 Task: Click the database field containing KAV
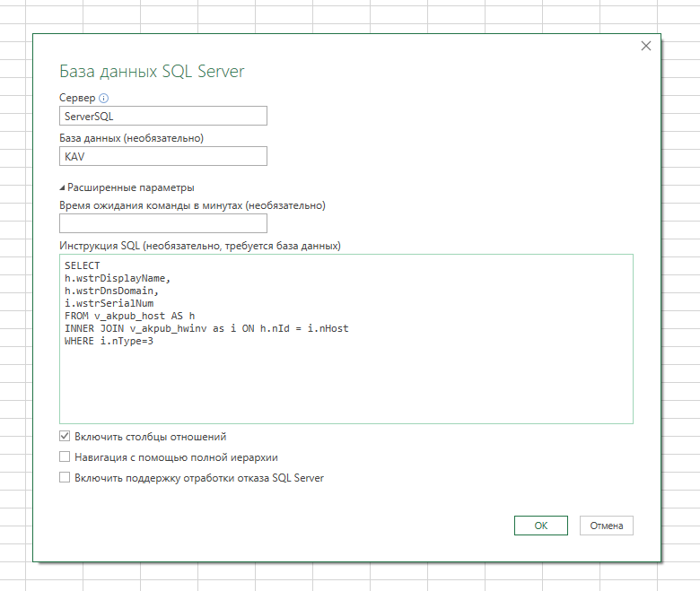tap(163, 156)
